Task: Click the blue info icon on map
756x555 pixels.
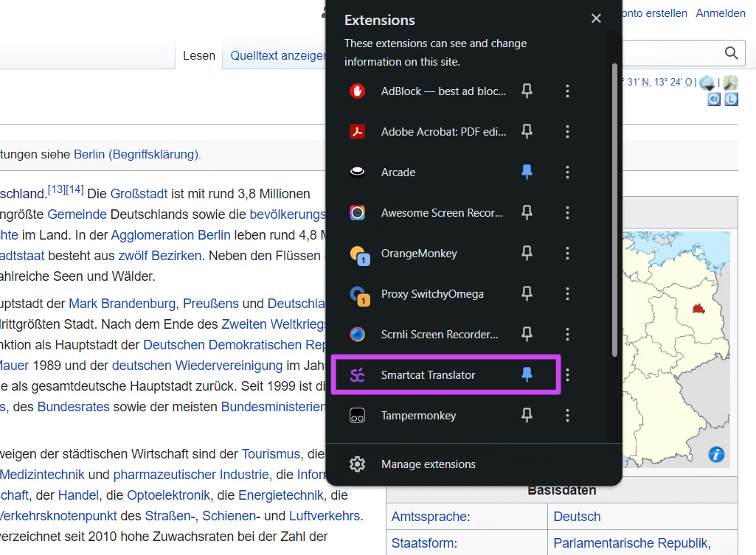Action: [716, 454]
